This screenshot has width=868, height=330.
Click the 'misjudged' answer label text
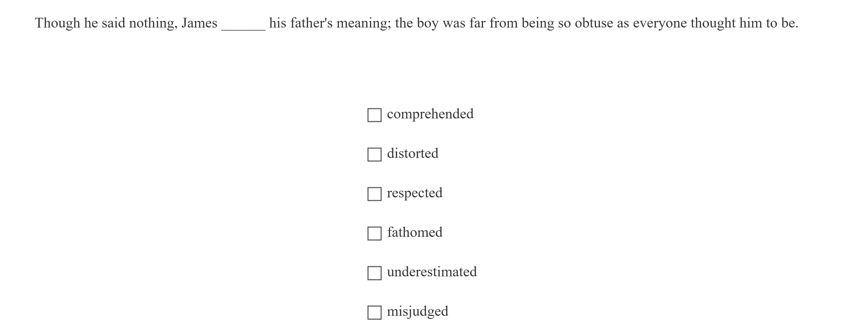click(x=417, y=311)
